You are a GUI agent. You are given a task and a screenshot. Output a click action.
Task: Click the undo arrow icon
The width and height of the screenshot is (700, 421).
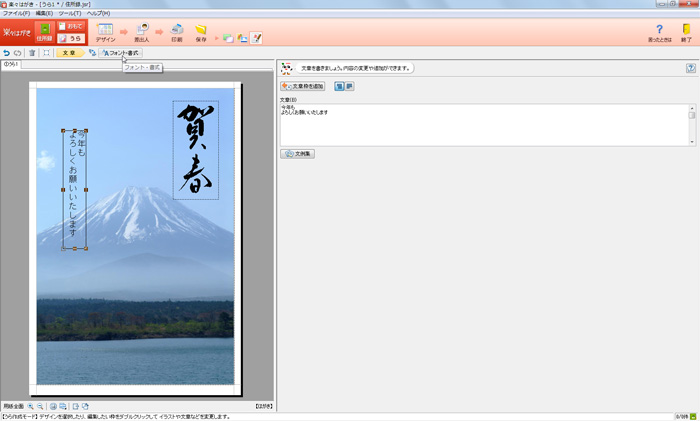(x=7, y=53)
